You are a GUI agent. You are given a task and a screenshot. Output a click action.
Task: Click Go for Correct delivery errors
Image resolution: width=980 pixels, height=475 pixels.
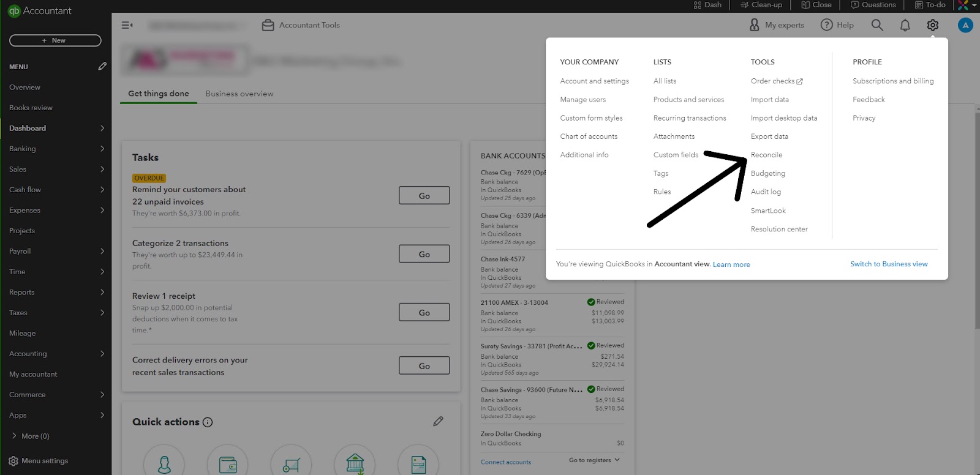tap(424, 365)
